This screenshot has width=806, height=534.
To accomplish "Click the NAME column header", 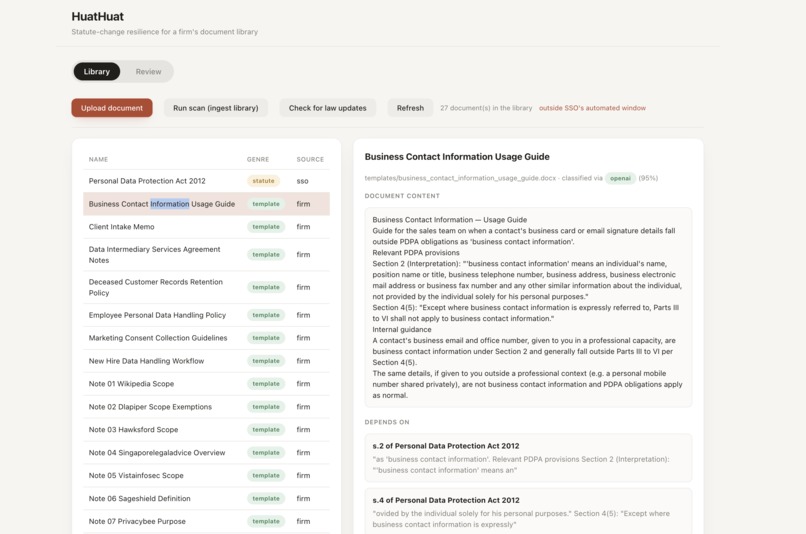I will [98, 159].
